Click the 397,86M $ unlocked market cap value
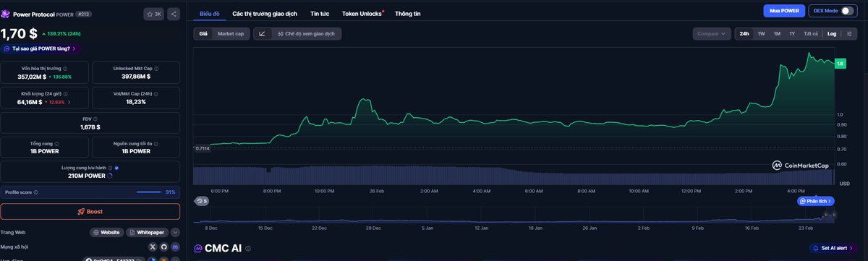868x261 pixels. tap(136, 77)
